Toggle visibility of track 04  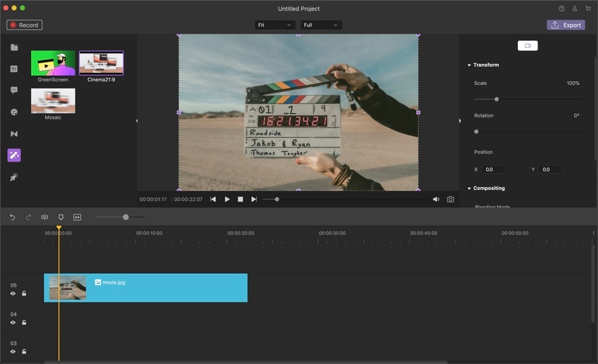[13, 323]
